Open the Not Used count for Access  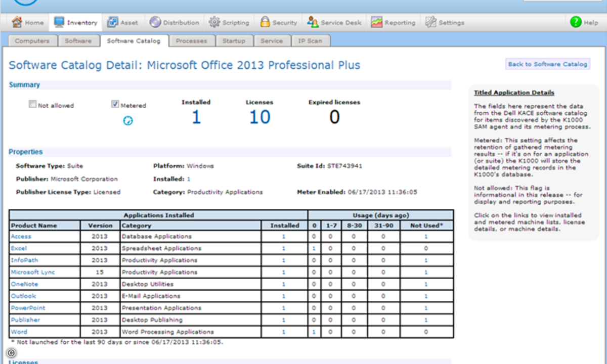[426, 237]
